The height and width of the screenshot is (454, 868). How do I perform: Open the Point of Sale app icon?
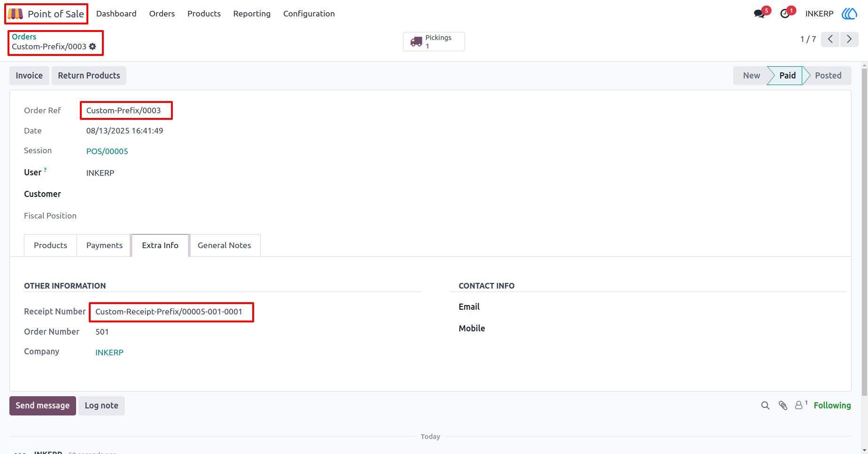coord(15,14)
